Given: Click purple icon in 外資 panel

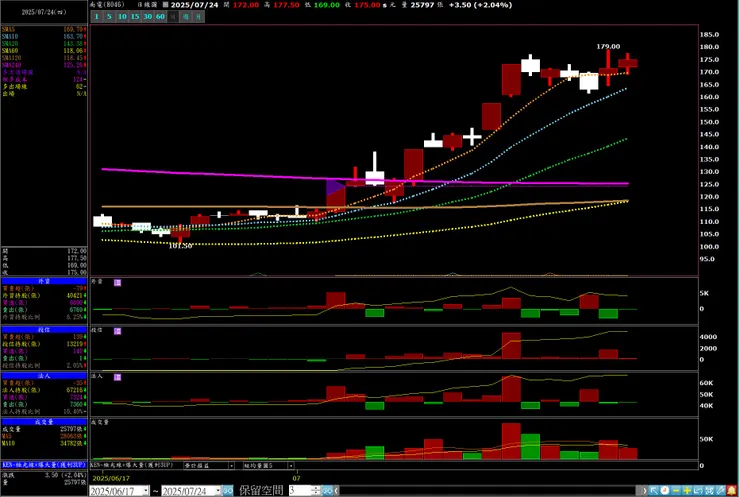Looking at the screenshot, I should [118, 282].
